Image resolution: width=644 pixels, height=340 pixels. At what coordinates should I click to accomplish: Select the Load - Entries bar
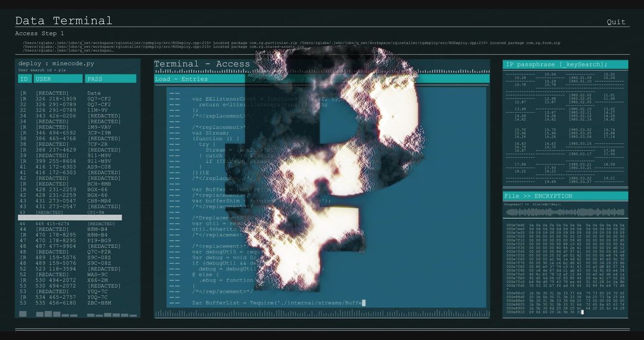(x=321, y=79)
